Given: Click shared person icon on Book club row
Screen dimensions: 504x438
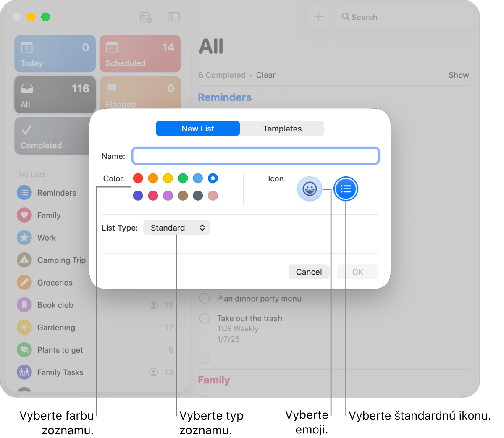Looking at the screenshot, I should (x=154, y=305).
